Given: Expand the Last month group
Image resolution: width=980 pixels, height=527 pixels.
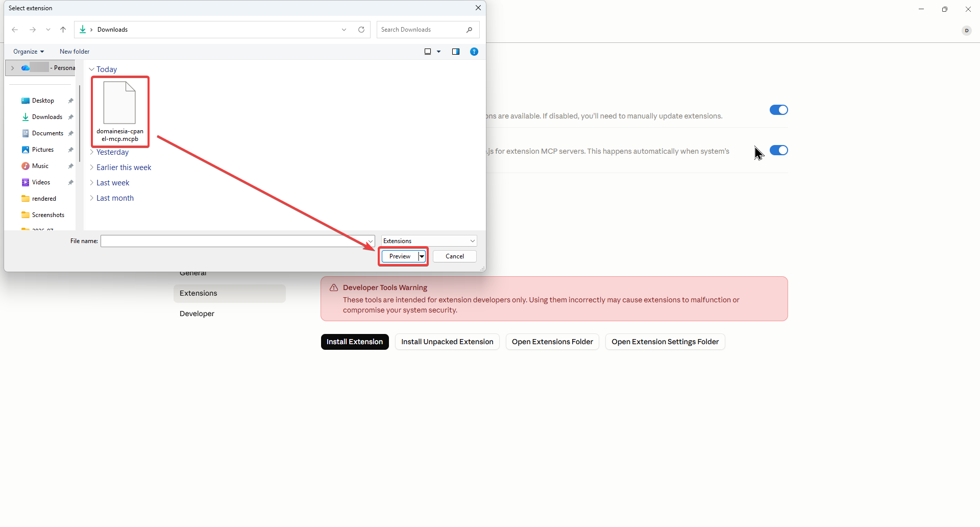Looking at the screenshot, I should pos(92,198).
